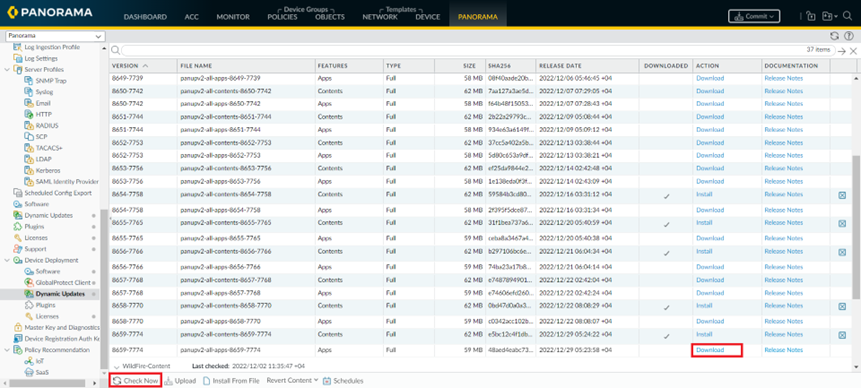
Task: Open Release Notes for panupv2-all-apps-8649-7739
Action: click(x=784, y=78)
